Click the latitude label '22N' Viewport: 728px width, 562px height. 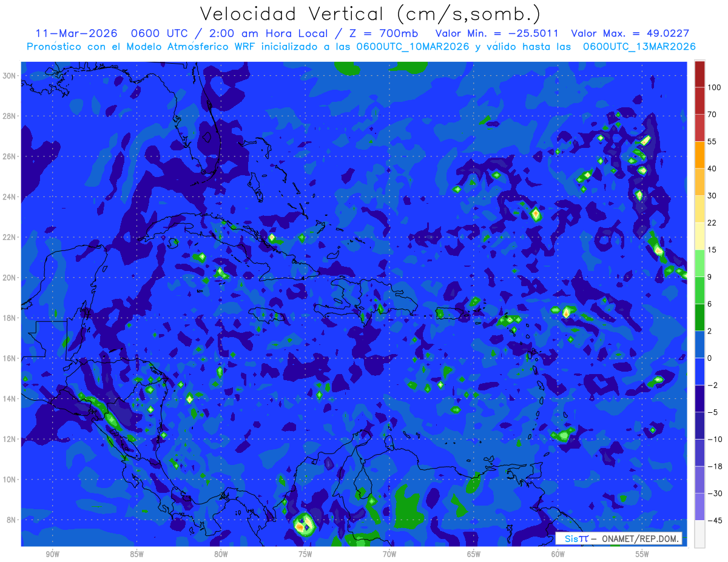click(x=9, y=237)
